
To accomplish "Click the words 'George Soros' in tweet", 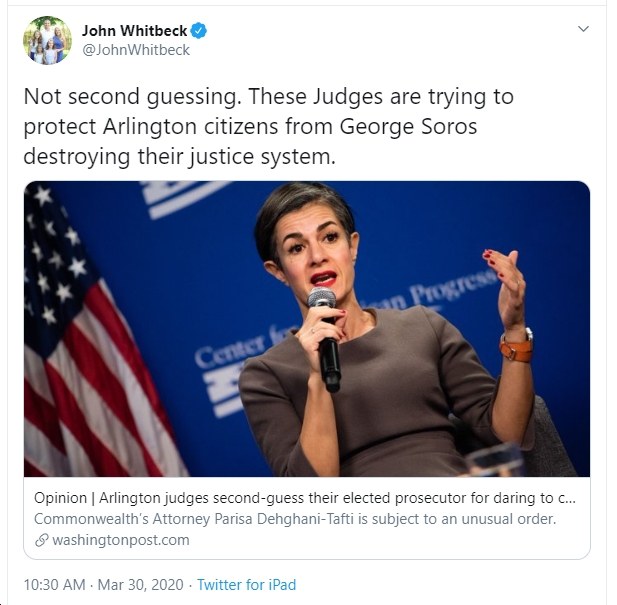I will coord(408,126).
